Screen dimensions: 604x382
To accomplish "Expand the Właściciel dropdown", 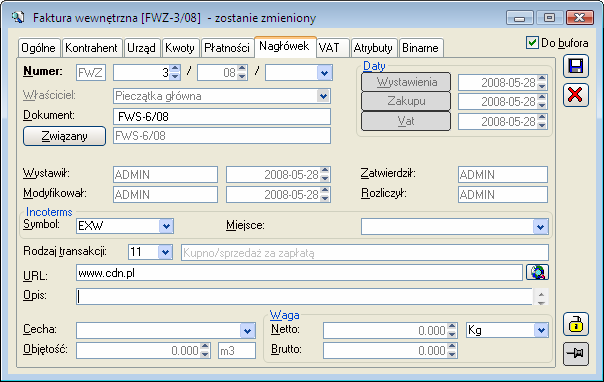I will (323, 96).
